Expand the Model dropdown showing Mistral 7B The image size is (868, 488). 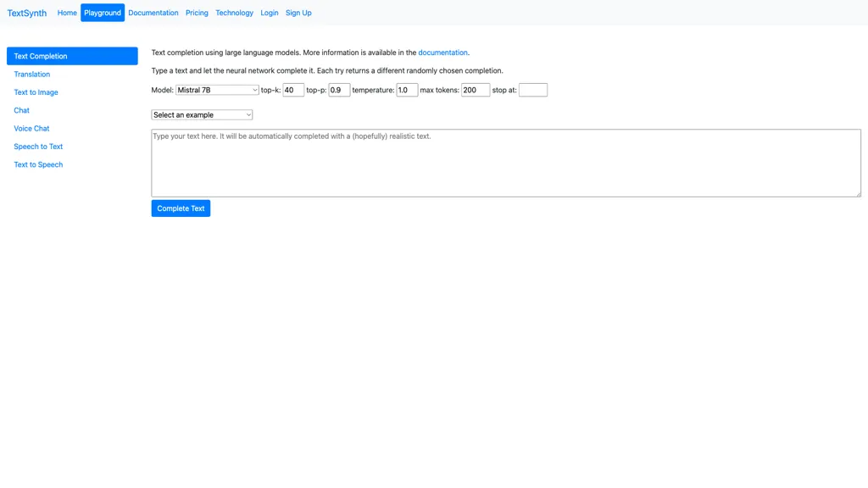pyautogui.click(x=217, y=90)
